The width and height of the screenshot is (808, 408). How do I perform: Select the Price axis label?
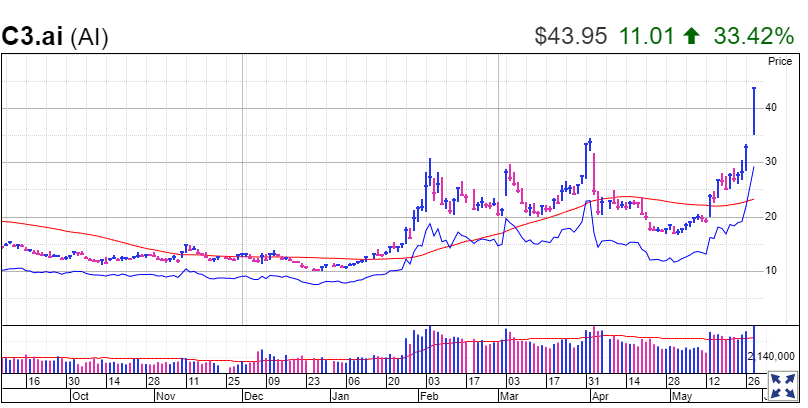[x=780, y=61]
